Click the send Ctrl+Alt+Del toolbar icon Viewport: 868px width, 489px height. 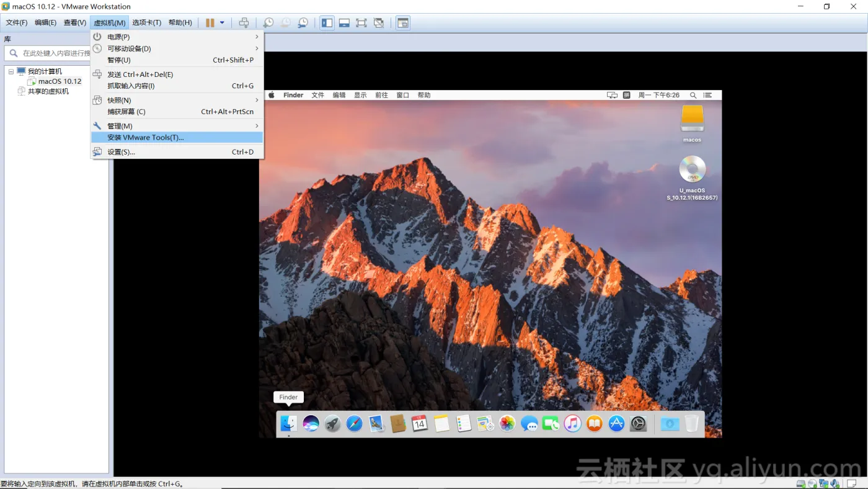pos(244,23)
